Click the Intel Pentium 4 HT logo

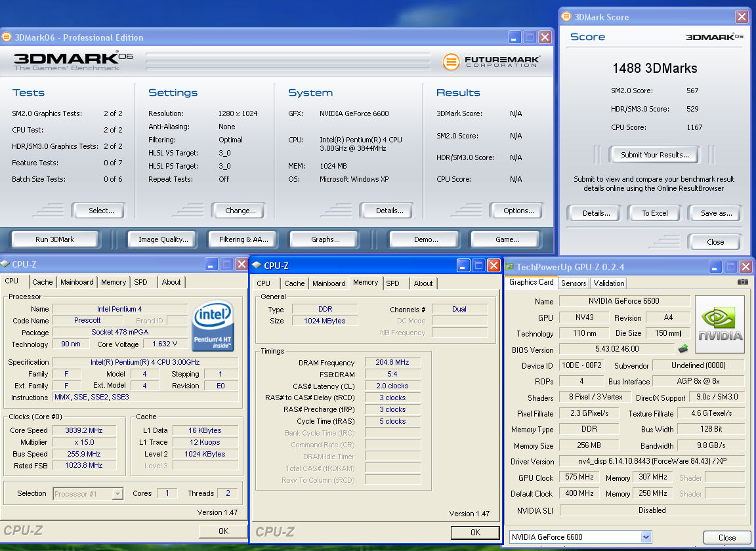[213, 325]
